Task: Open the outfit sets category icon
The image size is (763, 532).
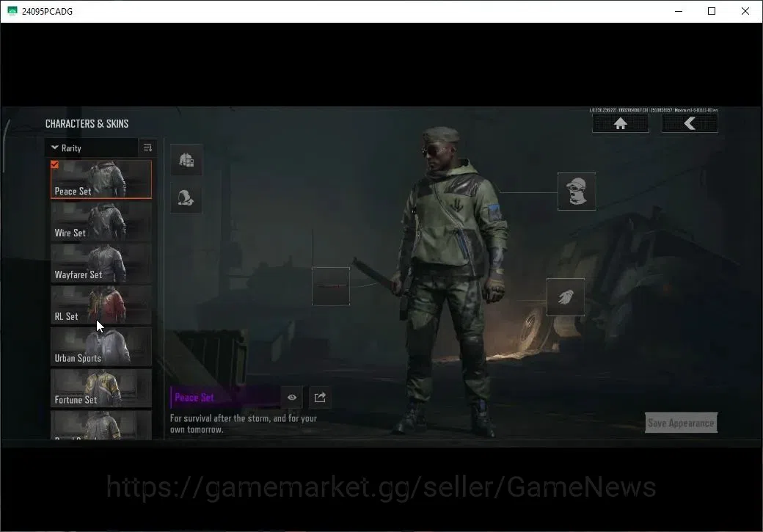Action: coord(186,160)
